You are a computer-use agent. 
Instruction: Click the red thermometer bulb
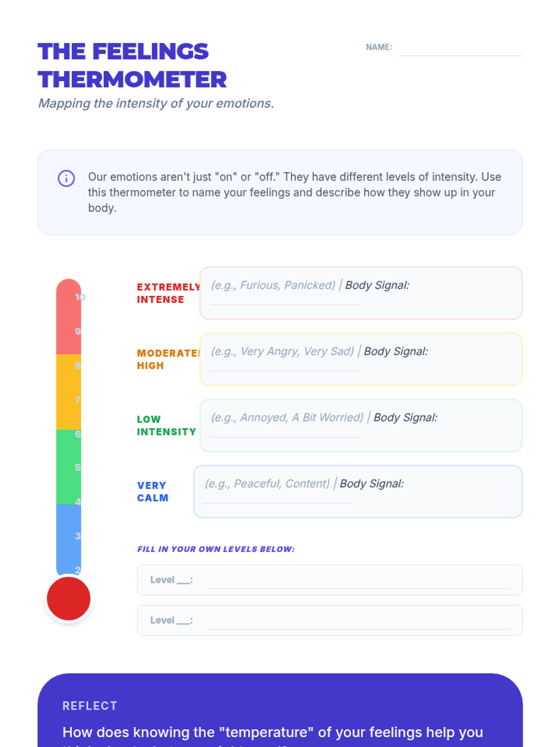tap(69, 599)
